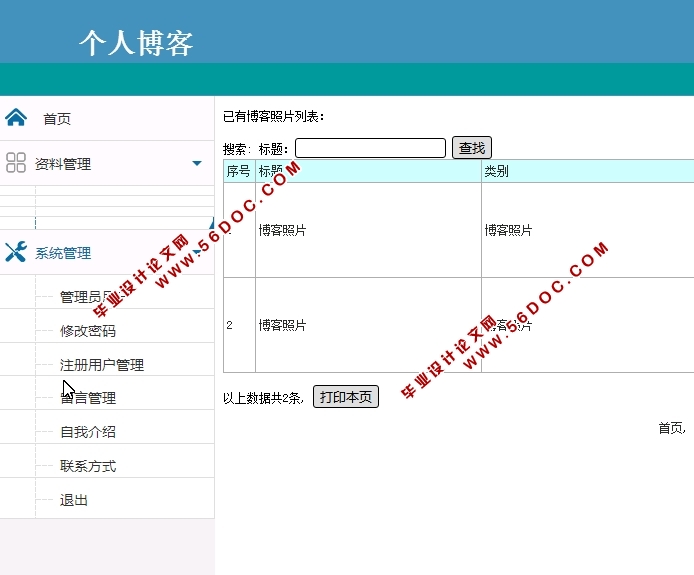The height and width of the screenshot is (575, 694).
Task: Click the 已有博客照片列表 heading
Action: coord(274,116)
